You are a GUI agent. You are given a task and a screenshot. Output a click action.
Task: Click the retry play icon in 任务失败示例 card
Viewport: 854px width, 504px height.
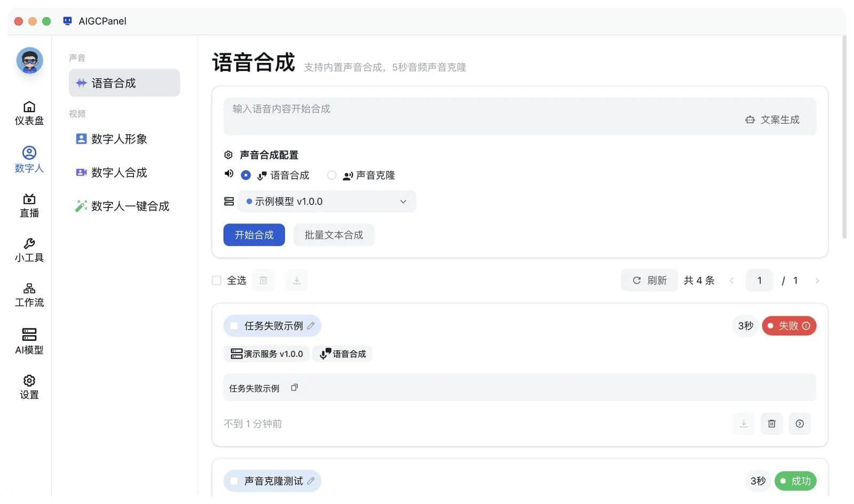coord(800,423)
